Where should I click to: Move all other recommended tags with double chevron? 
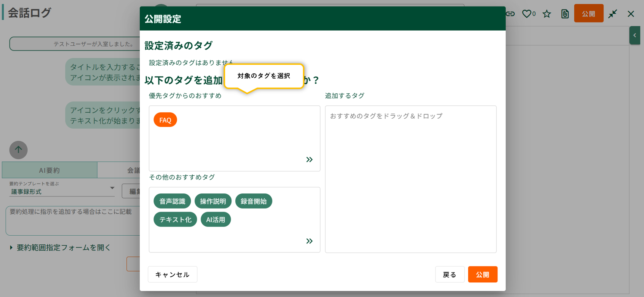309,241
